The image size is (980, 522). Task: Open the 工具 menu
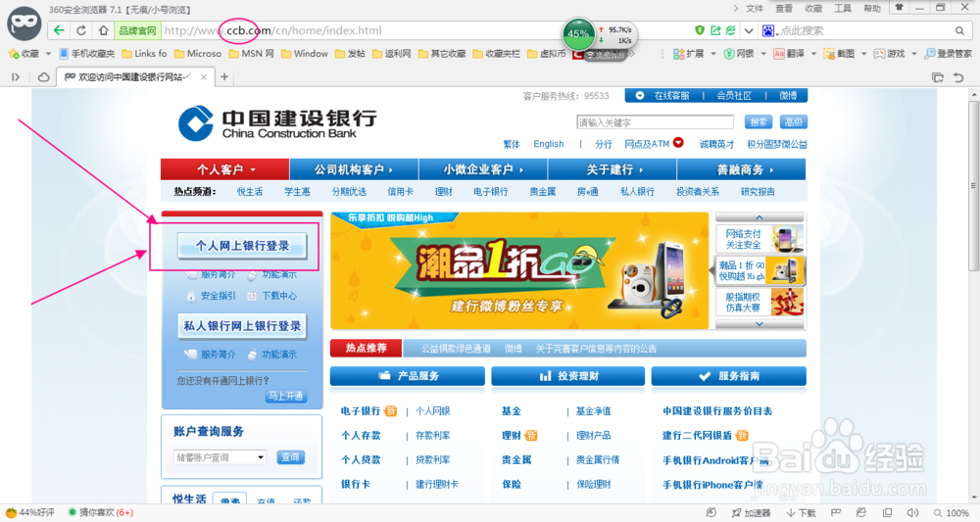tap(843, 8)
